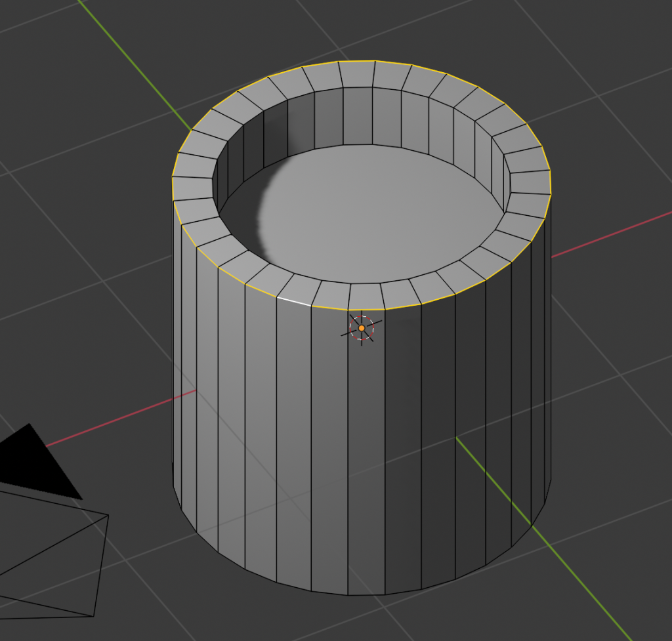
Task: Click the 3D cursor on the cylinder
Action: (x=361, y=327)
